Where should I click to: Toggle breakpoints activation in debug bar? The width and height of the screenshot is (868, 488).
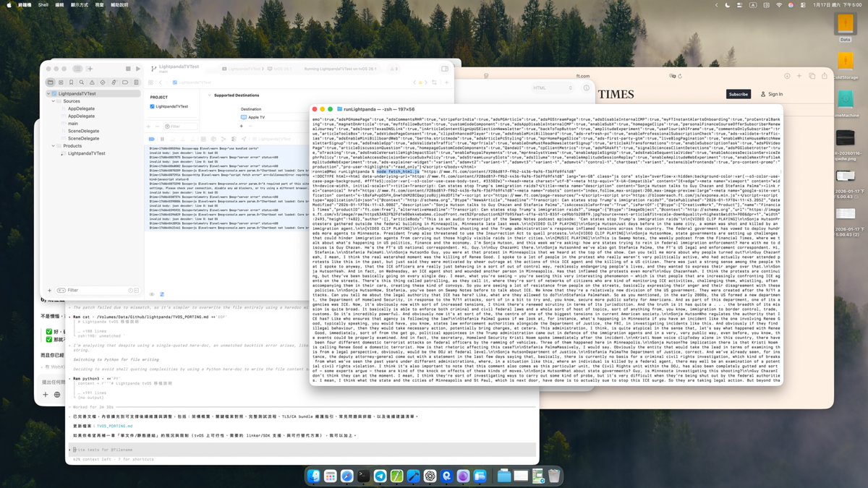coord(152,139)
